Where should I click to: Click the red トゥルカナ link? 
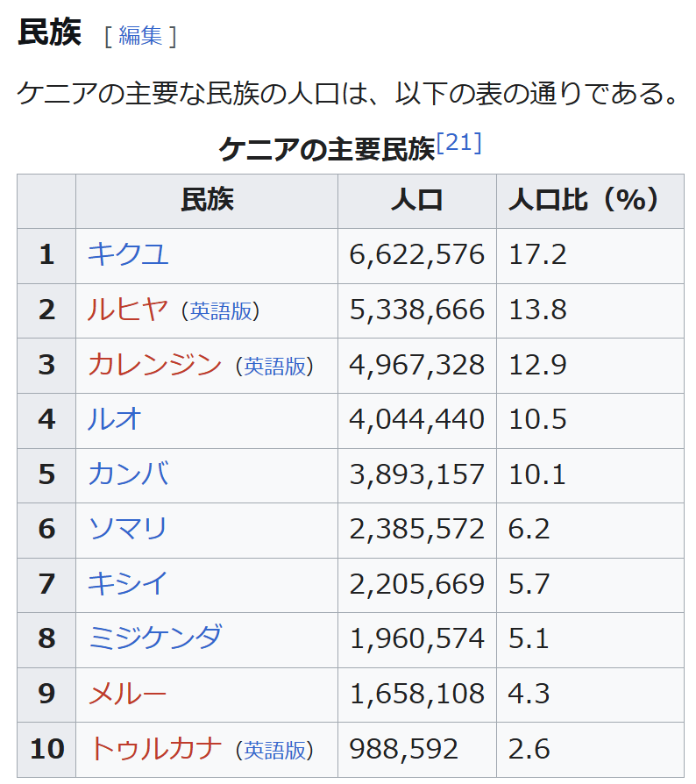(x=155, y=748)
